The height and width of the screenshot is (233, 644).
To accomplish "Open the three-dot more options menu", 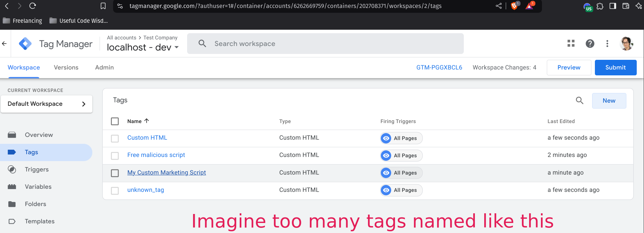I will 607,44.
